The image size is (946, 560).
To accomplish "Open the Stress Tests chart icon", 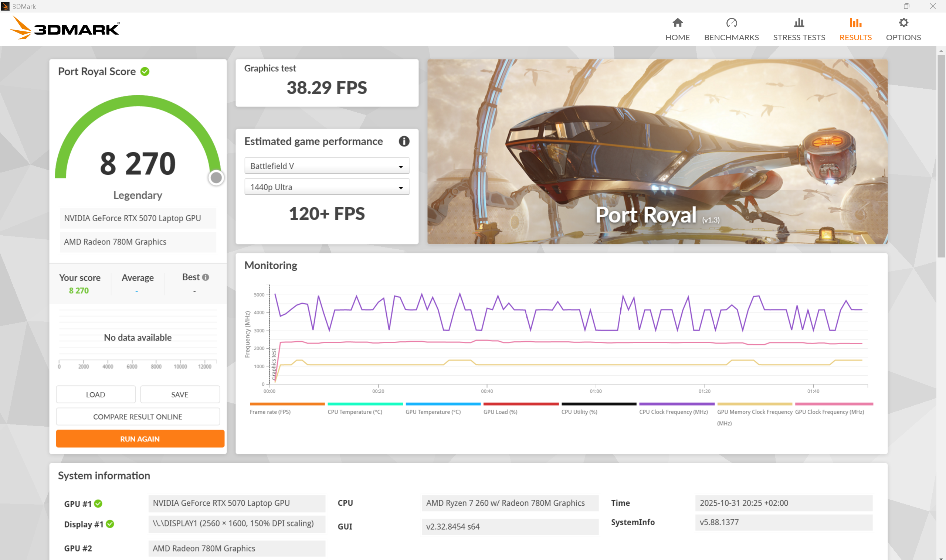I will tap(799, 23).
